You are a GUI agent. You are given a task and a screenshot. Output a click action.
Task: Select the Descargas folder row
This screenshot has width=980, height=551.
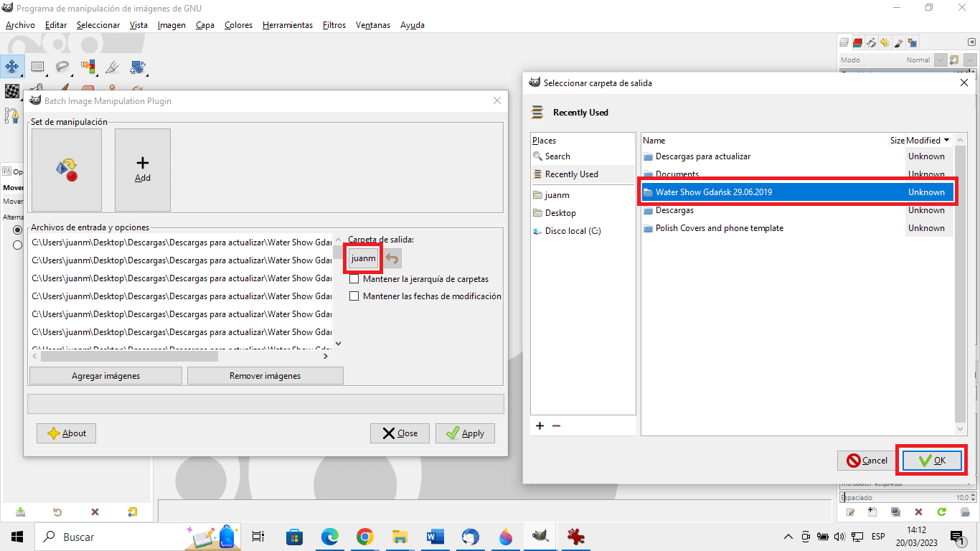click(x=797, y=210)
